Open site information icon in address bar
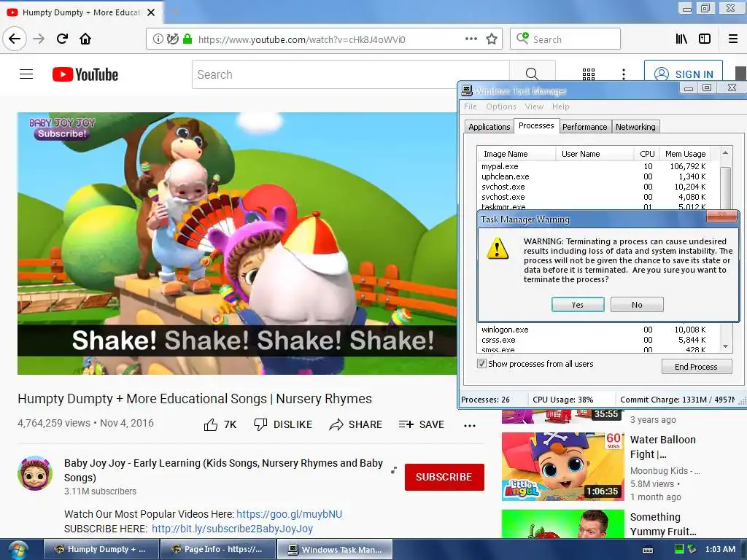The width and height of the screenshot is (747, 560). (x=158, y=39)
